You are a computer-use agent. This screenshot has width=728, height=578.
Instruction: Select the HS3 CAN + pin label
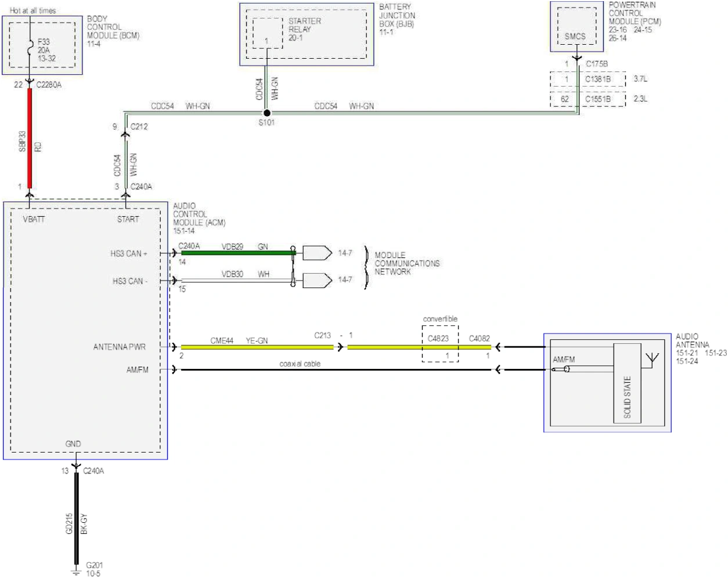click(129, 253)
